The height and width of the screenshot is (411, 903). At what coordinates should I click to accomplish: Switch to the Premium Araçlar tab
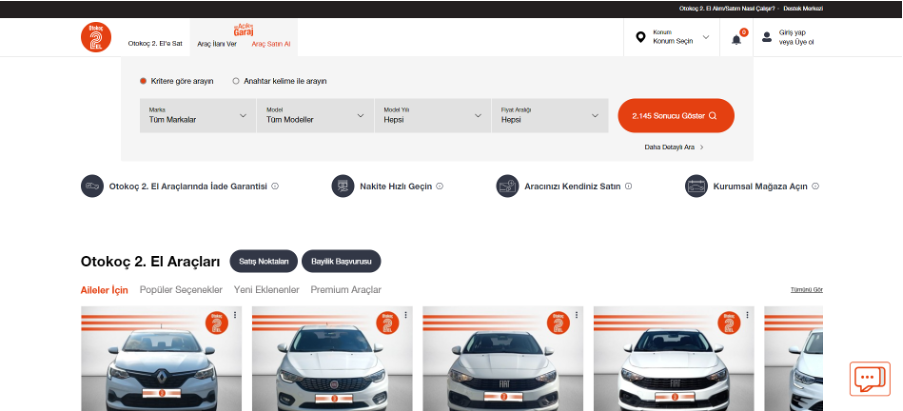345,290
